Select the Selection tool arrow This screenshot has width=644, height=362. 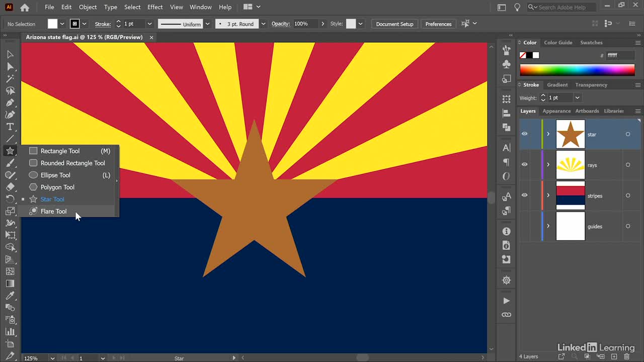click(x=10, y=54)
